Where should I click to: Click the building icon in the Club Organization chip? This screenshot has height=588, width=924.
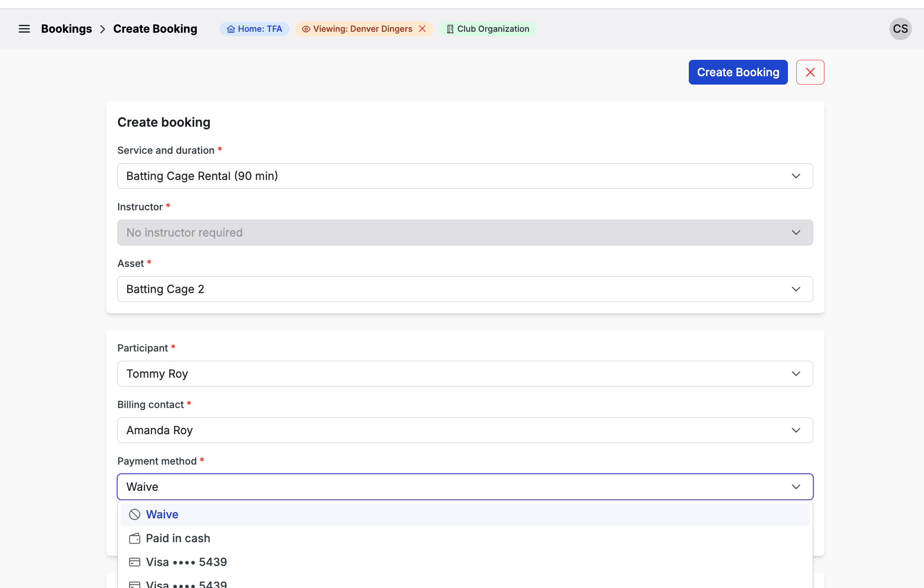pos(450,29)
